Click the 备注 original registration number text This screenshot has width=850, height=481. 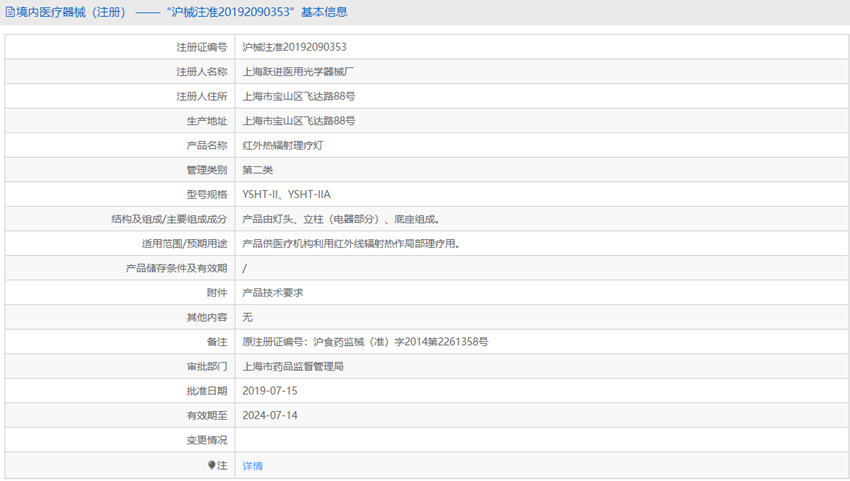click(x=365, y=342)
